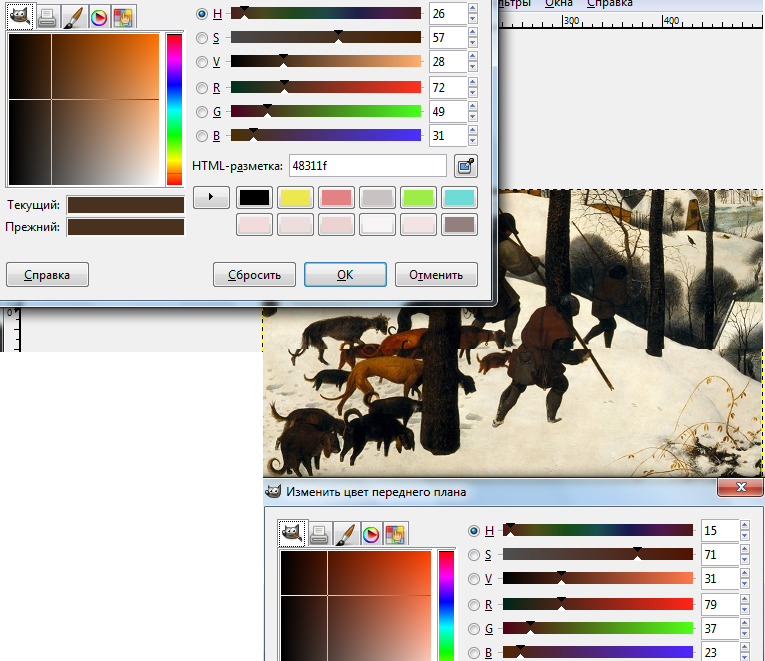Image resolution: width=765 pixels, height=661 pixels.
Task: Select H radio button in lower dialog
Action: click(474, 530)
